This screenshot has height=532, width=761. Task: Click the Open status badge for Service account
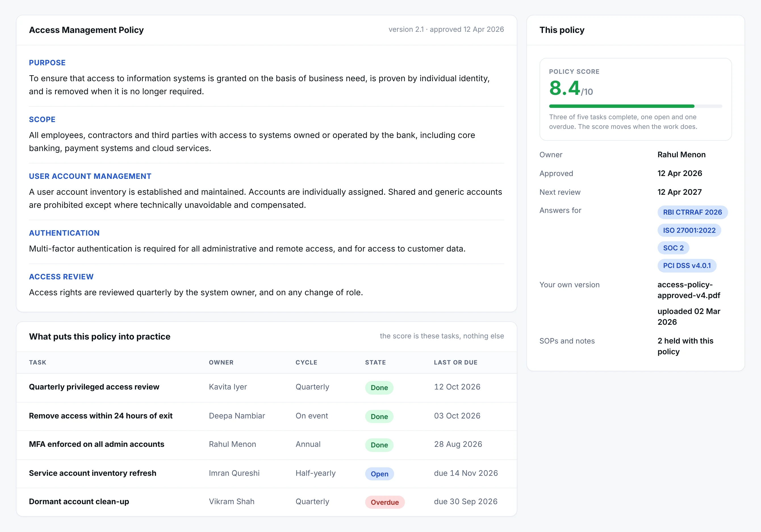click(379, 474)
